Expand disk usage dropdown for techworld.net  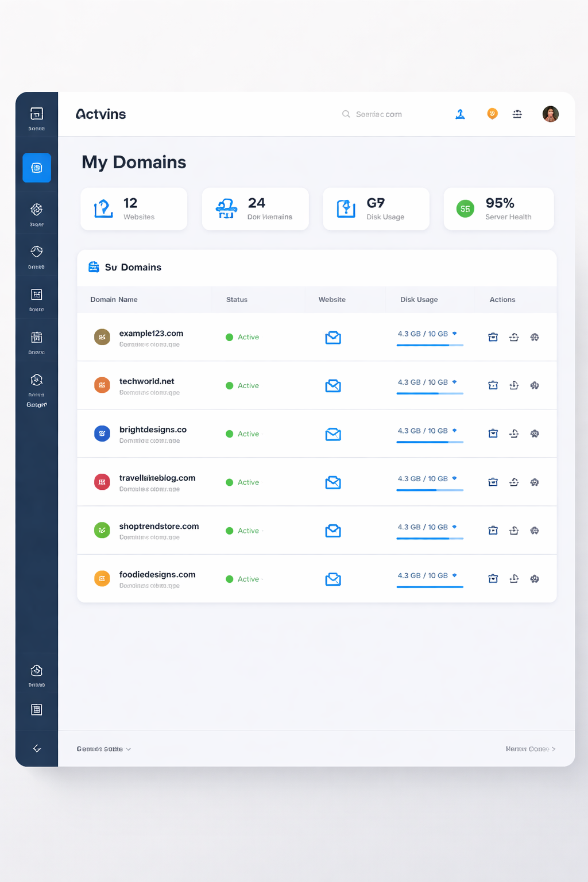[x=454, y=381]
